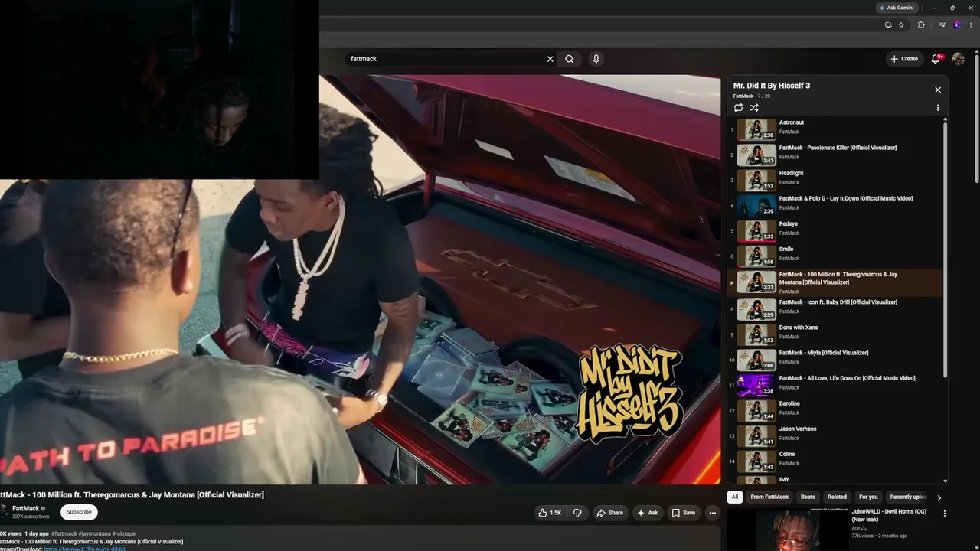The image size is (980, 551).
Task: Subscribe to the FattMack channel
Action: pyautogui.click(x=79, y=512)
